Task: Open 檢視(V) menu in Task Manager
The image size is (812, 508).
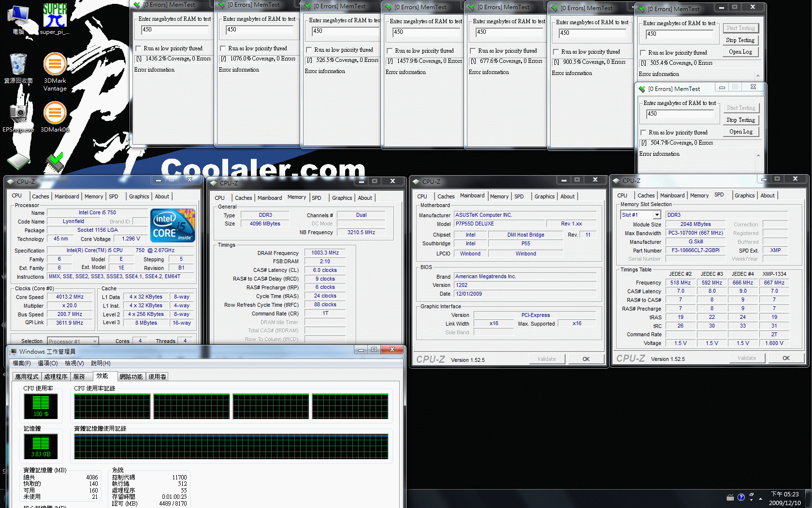Action: (x=74, y=363)
